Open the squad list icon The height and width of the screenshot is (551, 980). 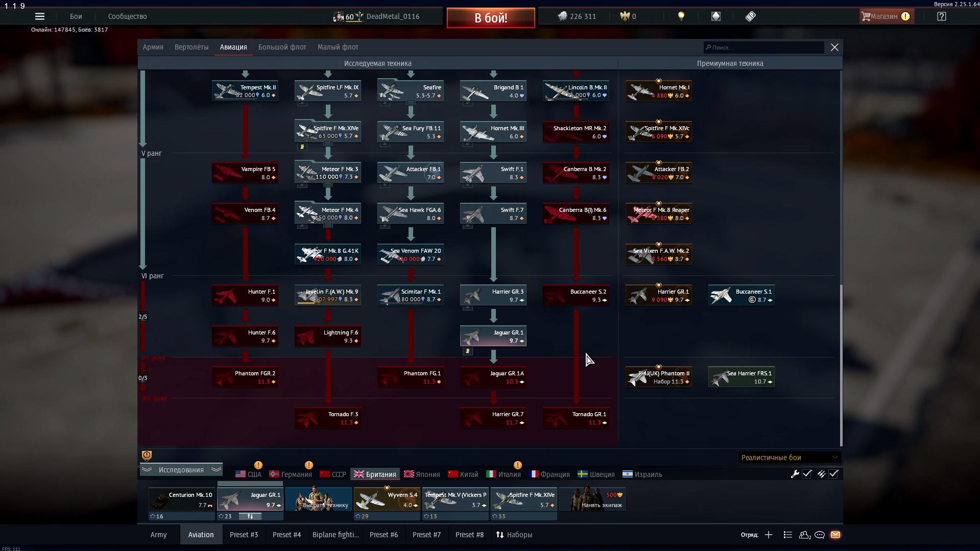tap(787, 535)
